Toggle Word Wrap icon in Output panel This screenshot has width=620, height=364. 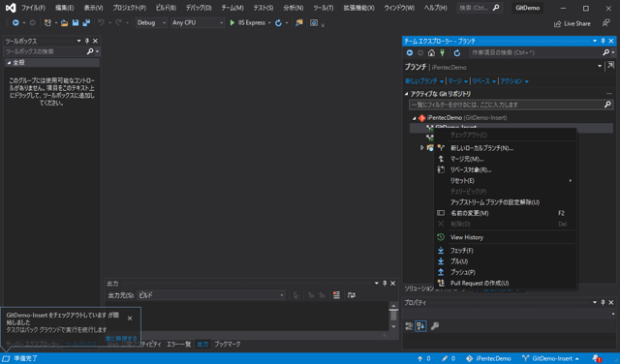351,295
